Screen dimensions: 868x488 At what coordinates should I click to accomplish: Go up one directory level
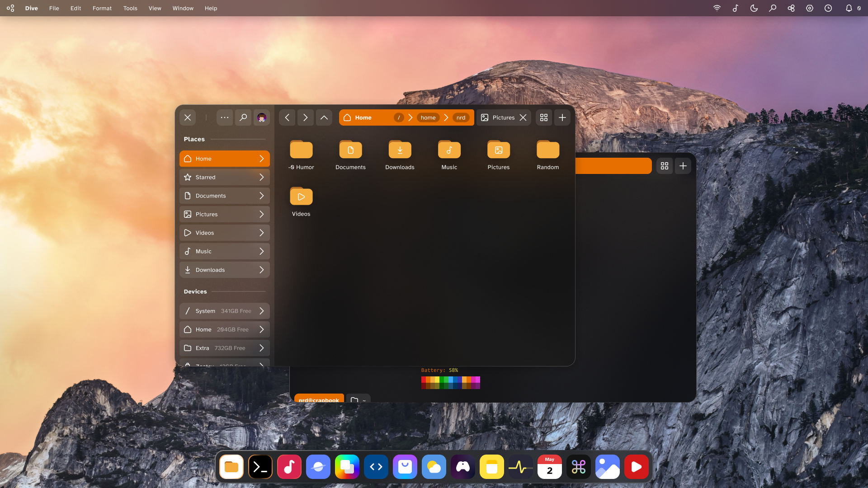tap(324, 117)
